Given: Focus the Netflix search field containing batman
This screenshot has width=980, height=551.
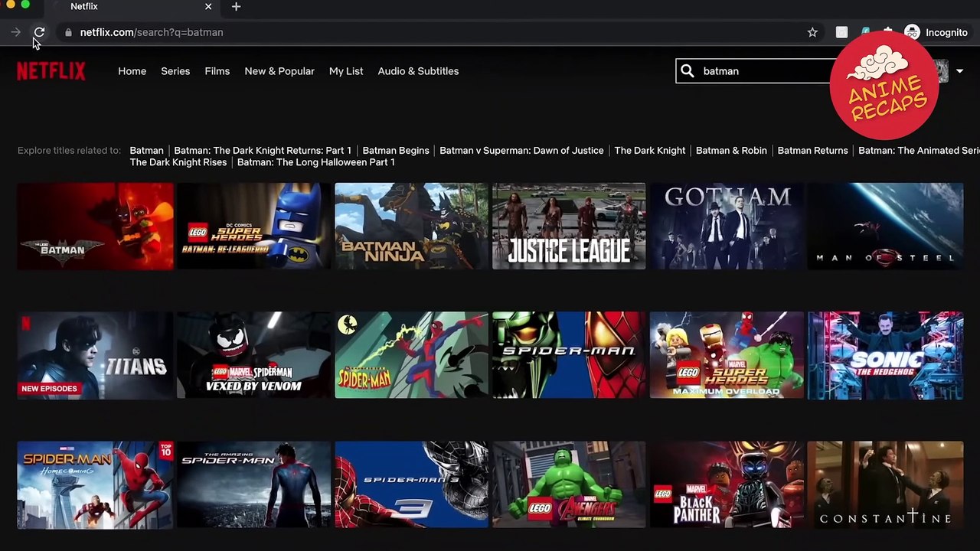Looking at the screenshot, I should [766, 71].
